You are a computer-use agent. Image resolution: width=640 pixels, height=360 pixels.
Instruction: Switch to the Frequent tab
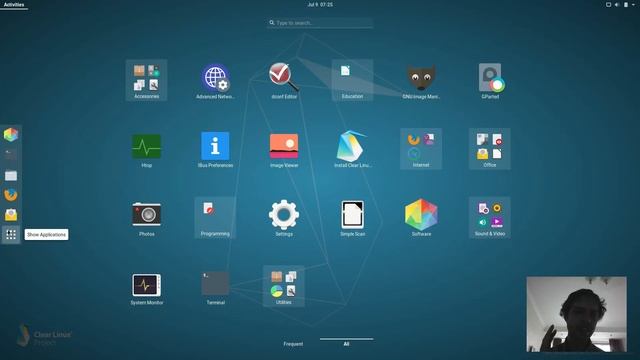pyautogui.click(x=293, y=344)
